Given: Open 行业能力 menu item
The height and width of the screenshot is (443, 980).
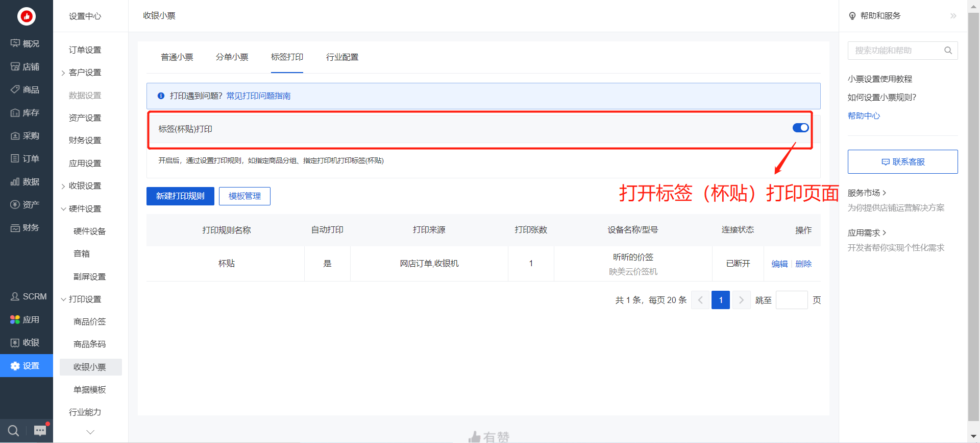Looking at the screenshot, I should click(x=85, y=412).
